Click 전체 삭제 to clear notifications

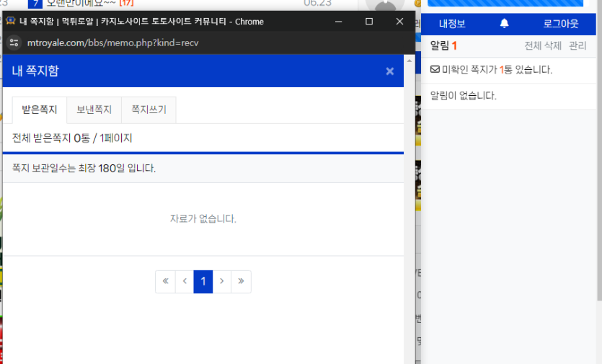(542, 46)
